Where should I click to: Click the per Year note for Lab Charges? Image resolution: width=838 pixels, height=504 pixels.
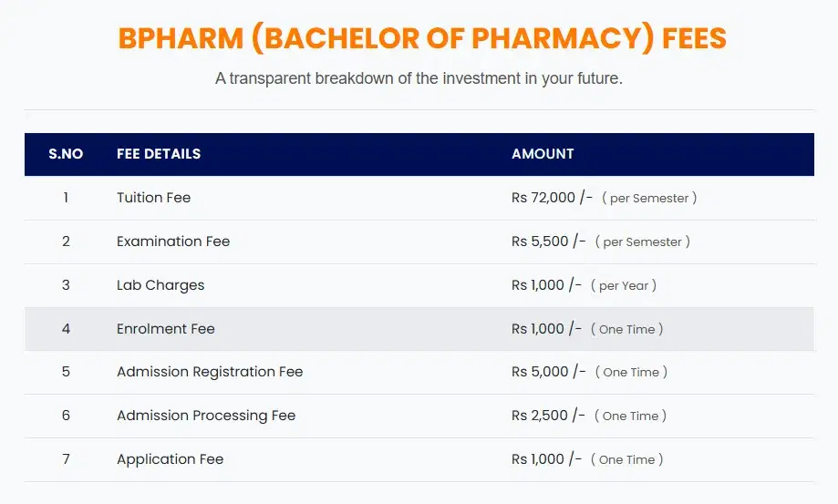624,286
